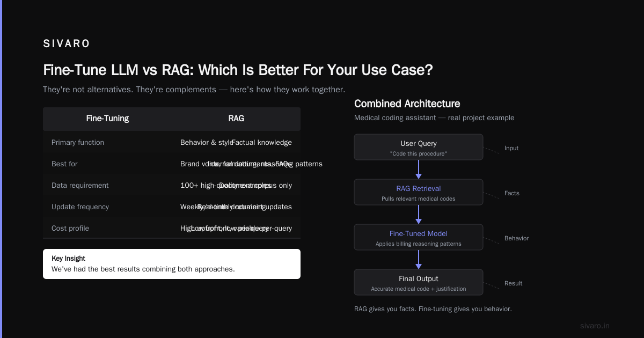Click the Primary function row label
This screenshot has width=644, height=338.
point(78,142)
